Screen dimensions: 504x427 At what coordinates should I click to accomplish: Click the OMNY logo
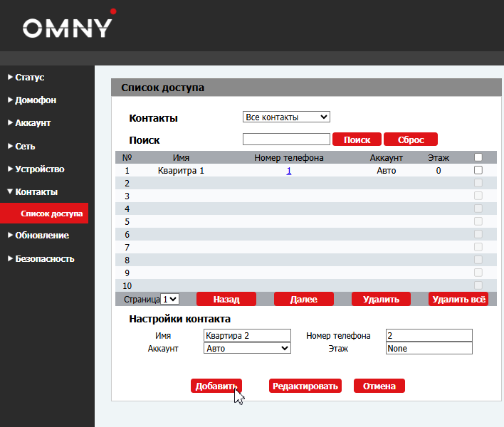[68, 27]
